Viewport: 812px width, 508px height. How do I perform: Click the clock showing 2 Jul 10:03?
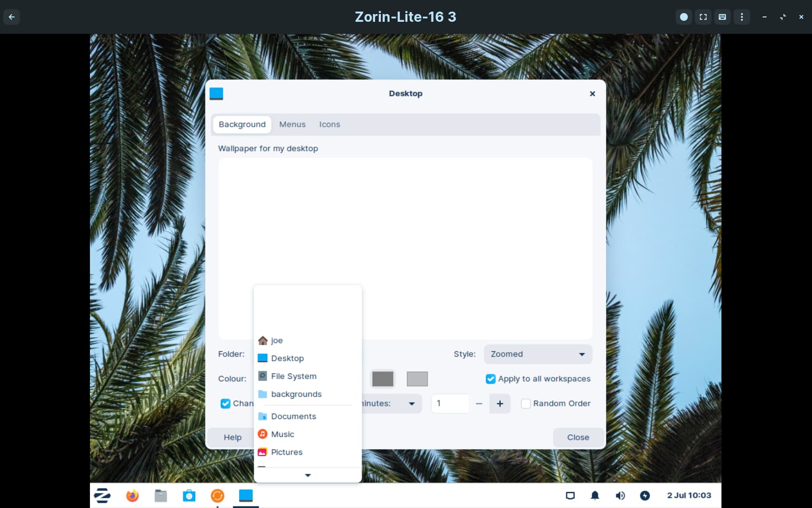(x=689, y=495)
